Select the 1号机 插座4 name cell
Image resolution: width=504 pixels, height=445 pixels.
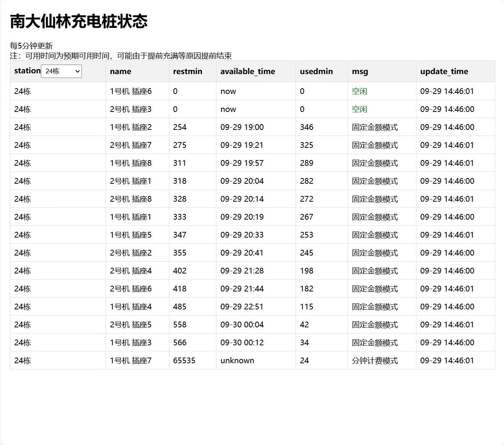tap(131, 307)
